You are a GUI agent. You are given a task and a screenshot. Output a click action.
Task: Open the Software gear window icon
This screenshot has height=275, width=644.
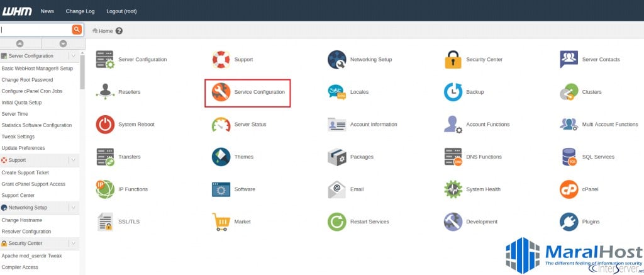click(221, 189)
